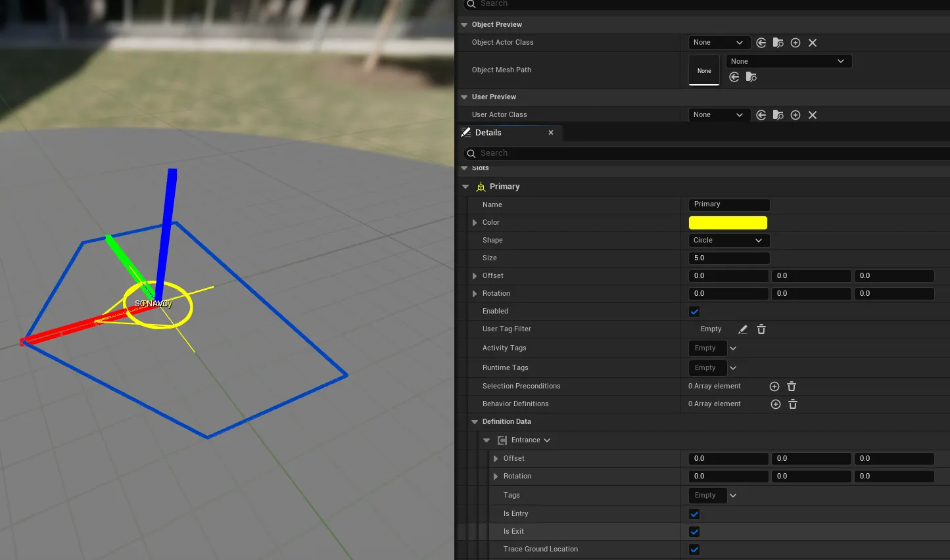950x560 pixels.
Task: Use selected asset for Object Actor Class
Action: [761, 43]
